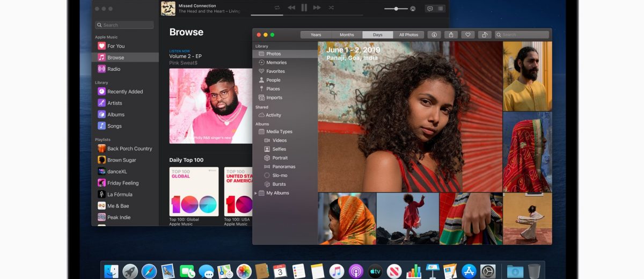
Task: Select the Days tab in Photos
Action: 378,35
